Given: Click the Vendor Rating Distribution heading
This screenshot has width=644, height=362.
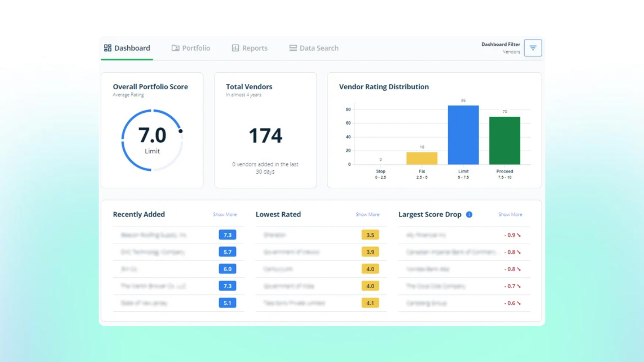Looking at the screenshot, I should click(384, 87).
